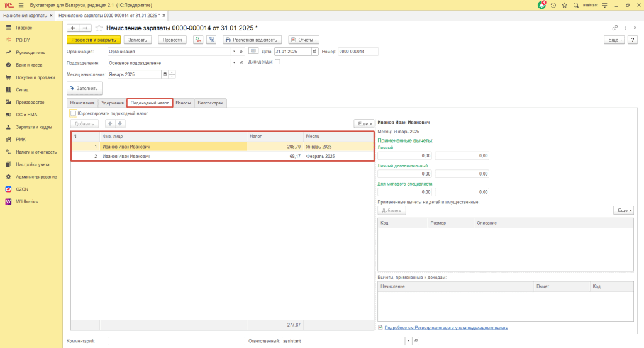Open the Регистр налогового учета link

(x=445, y=328)
